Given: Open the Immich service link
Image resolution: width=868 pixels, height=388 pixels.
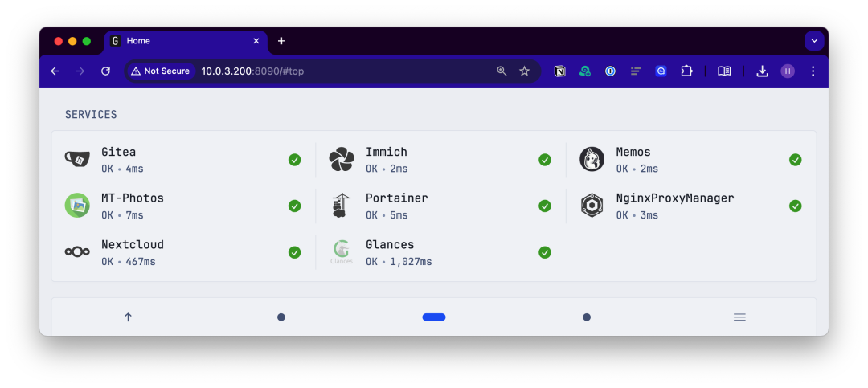Looking at the screenshot, I should pyautogui.click(x=387, y=152).
